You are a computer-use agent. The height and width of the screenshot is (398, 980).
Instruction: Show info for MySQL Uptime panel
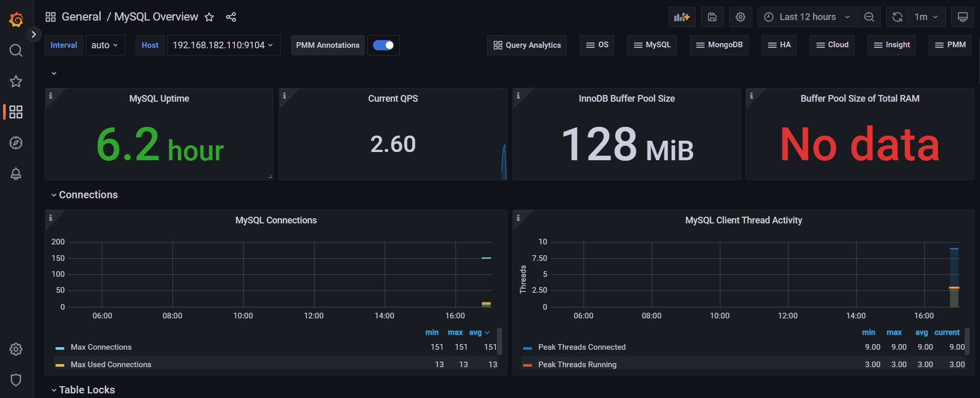click(50, 96)
